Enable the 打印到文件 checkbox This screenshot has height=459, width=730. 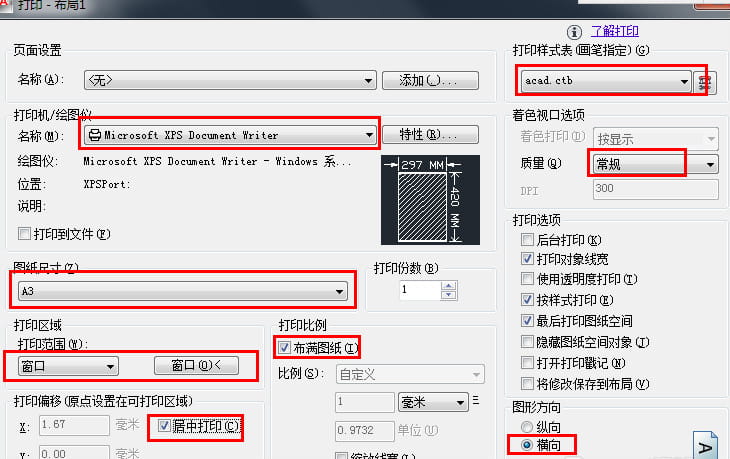(24, 234)
